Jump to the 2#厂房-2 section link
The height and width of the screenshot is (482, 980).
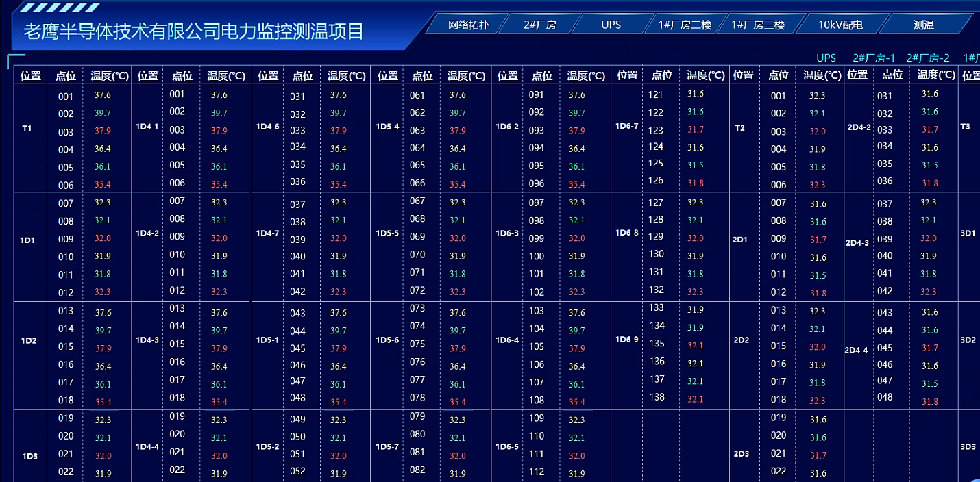tap(928, 58)
